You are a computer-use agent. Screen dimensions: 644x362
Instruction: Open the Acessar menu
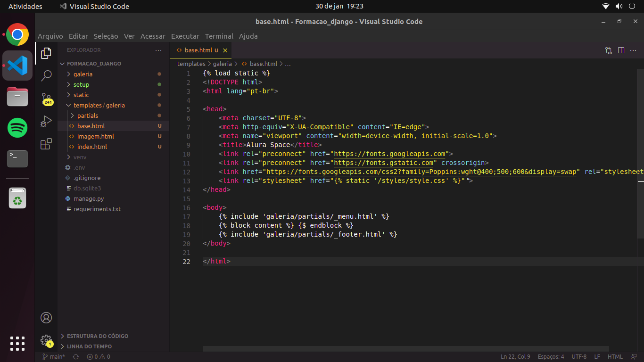tap(153, 36)
